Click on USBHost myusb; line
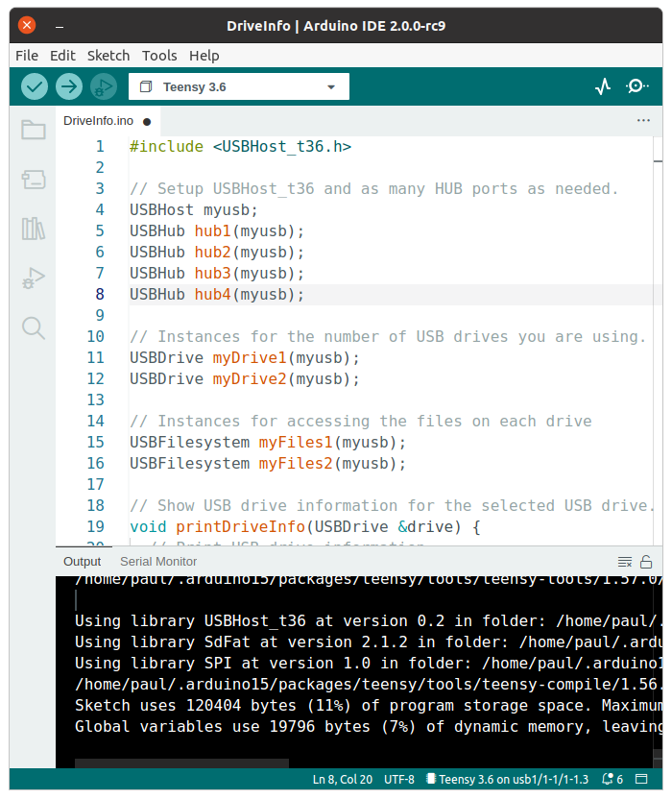The image size is (672, 799). [x=194, y=210]
